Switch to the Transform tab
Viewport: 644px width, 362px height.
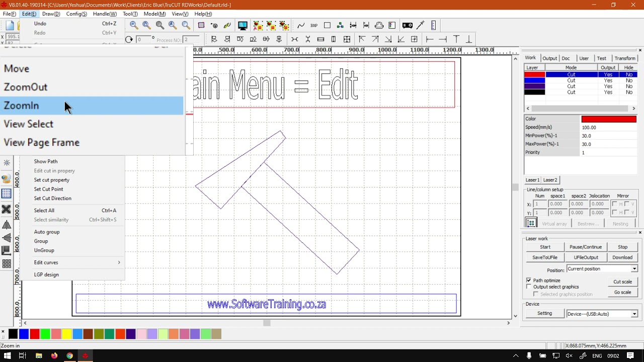(625, 58)
